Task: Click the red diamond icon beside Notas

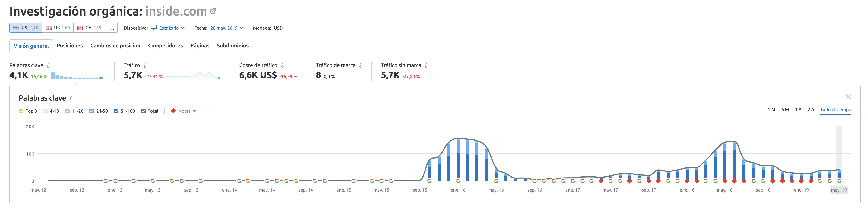Action: pyautogui.click(x=174, y=111)
